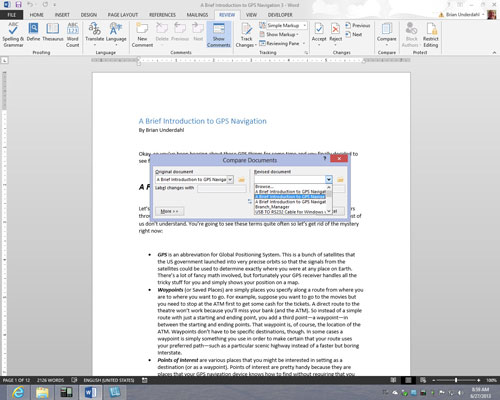Open the Original document dropdown arrow
Viewport: 500px width, 400px height.
[x=230, y=179]
